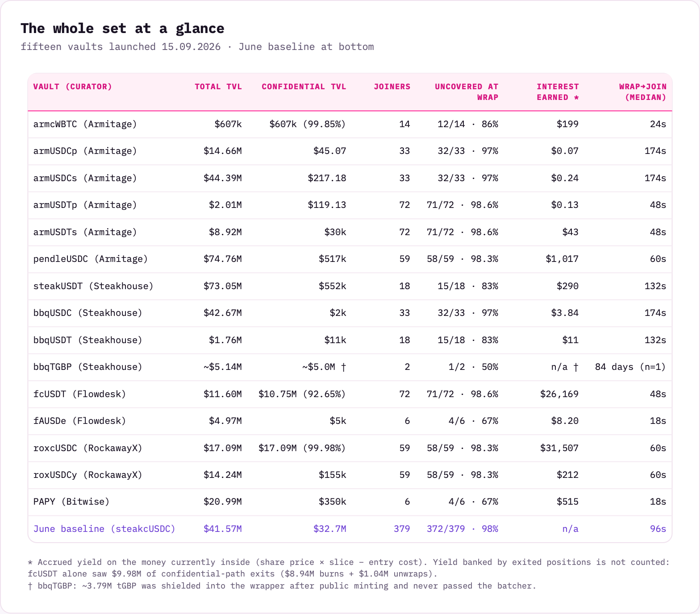Click the "~$5.0M †" confidential TVL cell
700x614 pixels.
point(324,367)
